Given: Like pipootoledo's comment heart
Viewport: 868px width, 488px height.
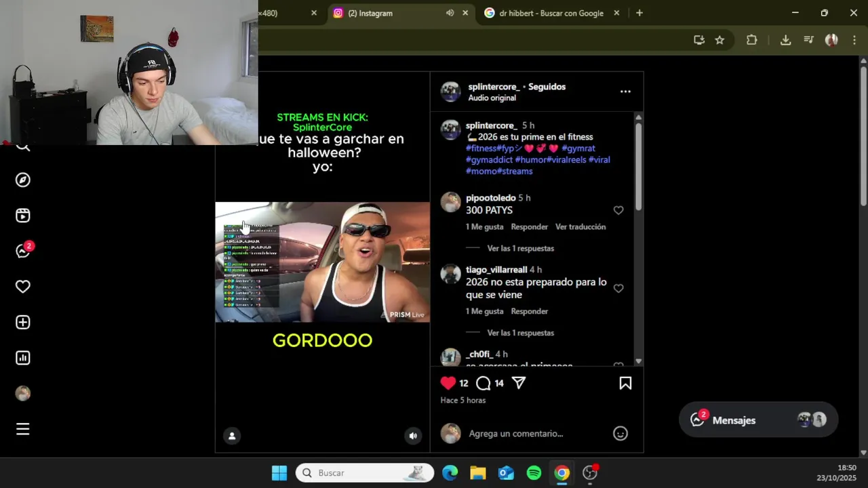Looking at the screenshot, I should (x=618, y=210).
